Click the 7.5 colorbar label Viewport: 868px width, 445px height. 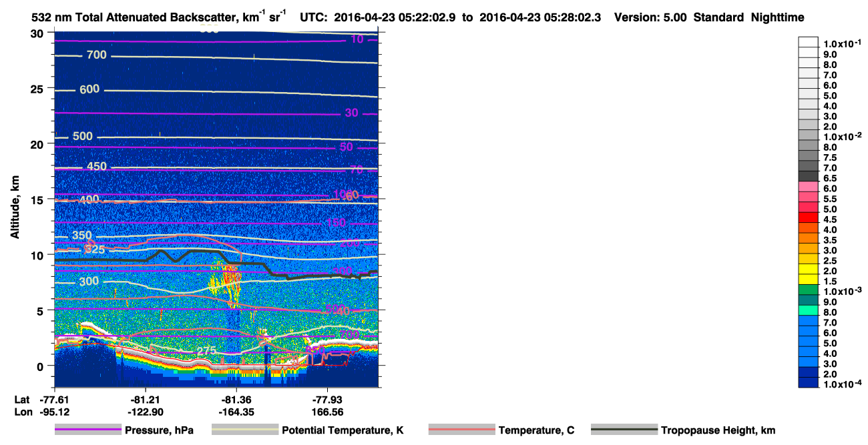[x=830, y=157]
